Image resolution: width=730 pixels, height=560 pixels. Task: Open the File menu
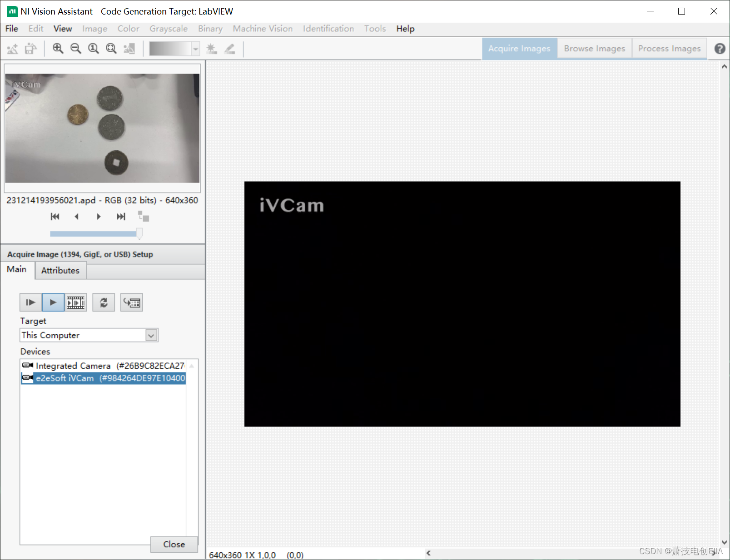[x=12, y=29]
